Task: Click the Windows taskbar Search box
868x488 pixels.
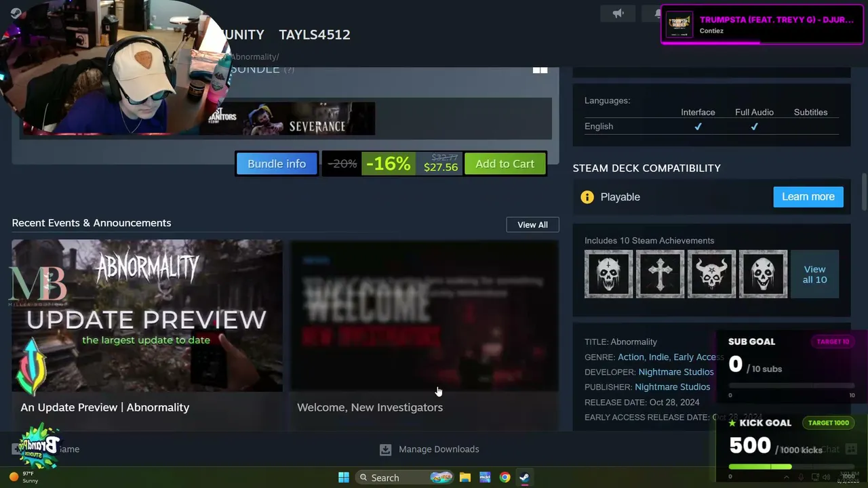Action: (x=404, y=477)
